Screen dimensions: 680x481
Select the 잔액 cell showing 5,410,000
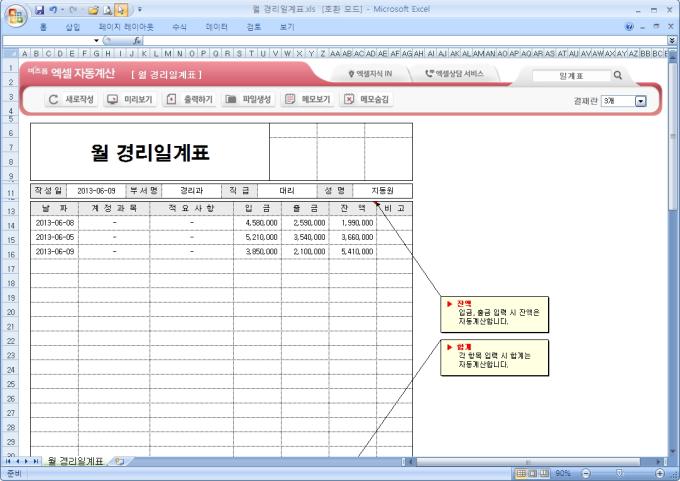pyautogui.click(x=353, y=252)
